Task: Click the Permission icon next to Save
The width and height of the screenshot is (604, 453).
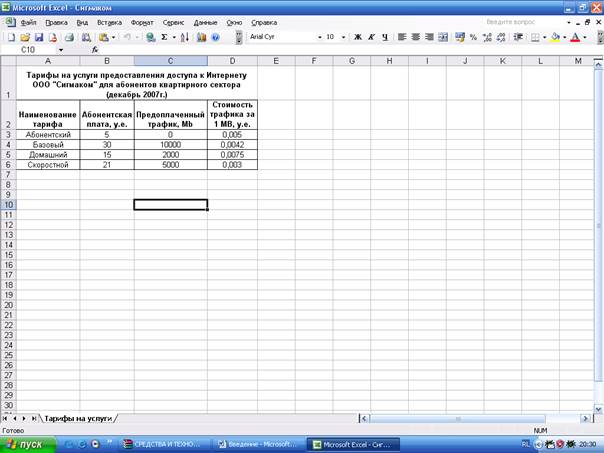Action: click(x=53, y=37)
